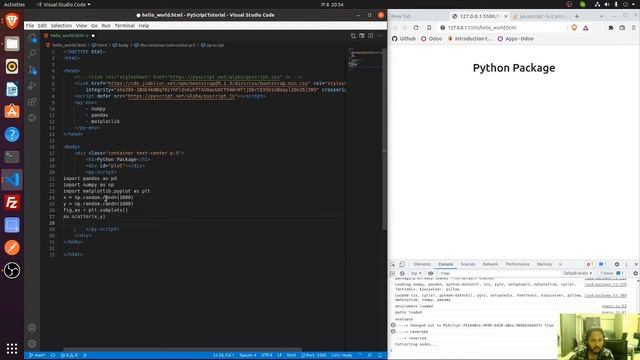Open the Apps - Odoo bookmark
This screenshot has height=360, width=640.
coord(516,39)
